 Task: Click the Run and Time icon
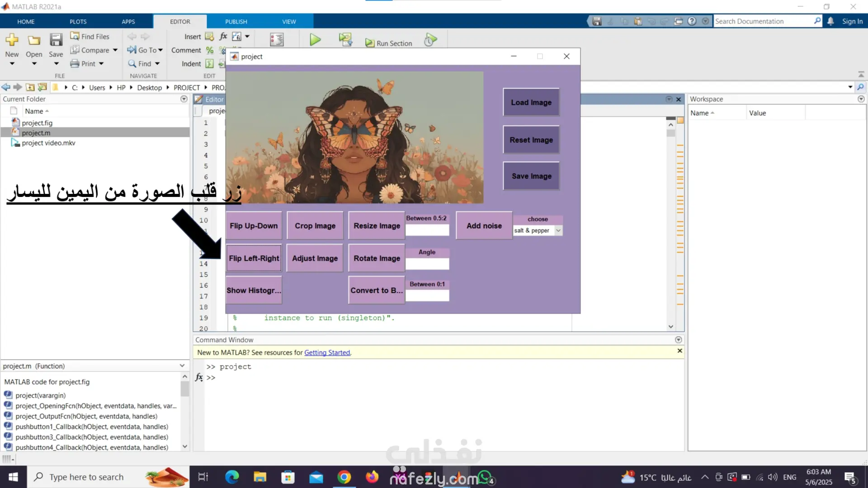click(x=430, y=40)
